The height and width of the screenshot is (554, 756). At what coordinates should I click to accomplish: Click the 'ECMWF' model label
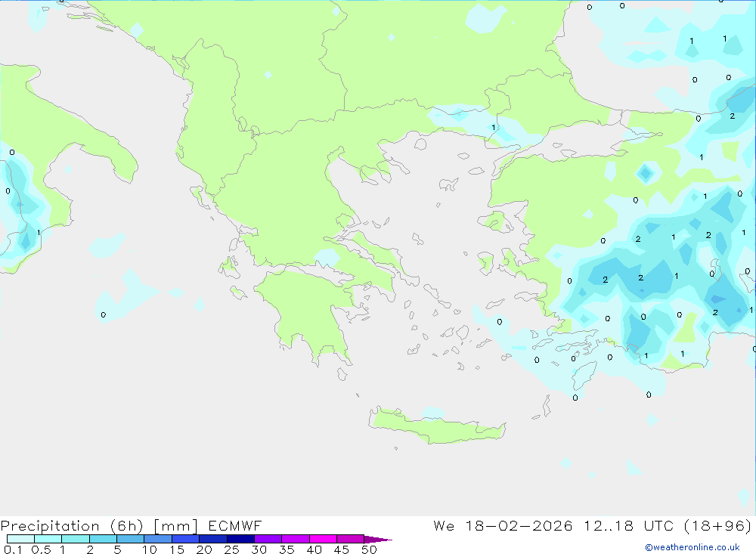(235, 525)
